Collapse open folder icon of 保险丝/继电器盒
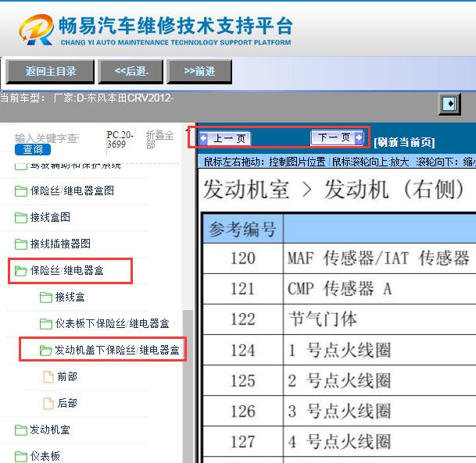Image resolution: width=476 pixels, height=463 pixels. (x=21, y=271)
